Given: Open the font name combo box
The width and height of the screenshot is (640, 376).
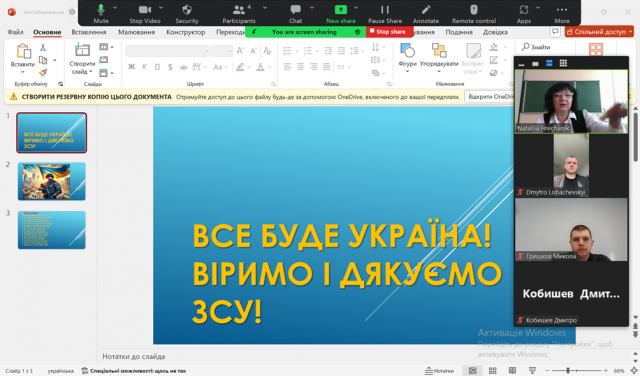Looking at the screenshot, I should [168, 51].
